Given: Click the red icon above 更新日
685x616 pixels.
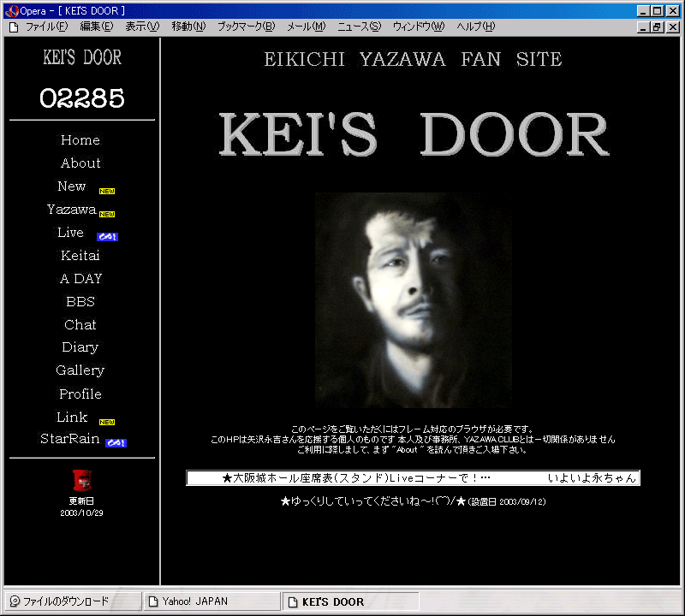Looking at the screenshot, I should pos(81,480).
